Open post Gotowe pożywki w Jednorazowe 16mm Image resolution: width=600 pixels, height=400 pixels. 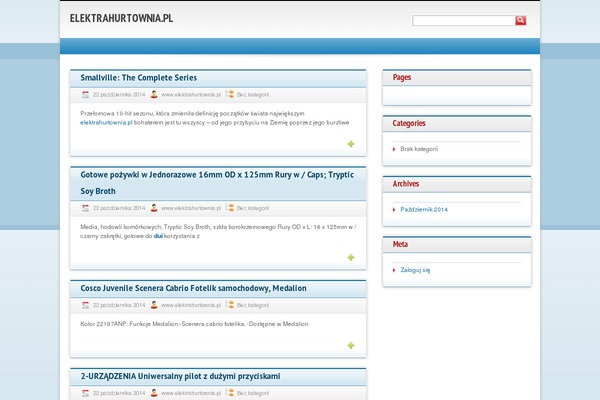point(217,183)
